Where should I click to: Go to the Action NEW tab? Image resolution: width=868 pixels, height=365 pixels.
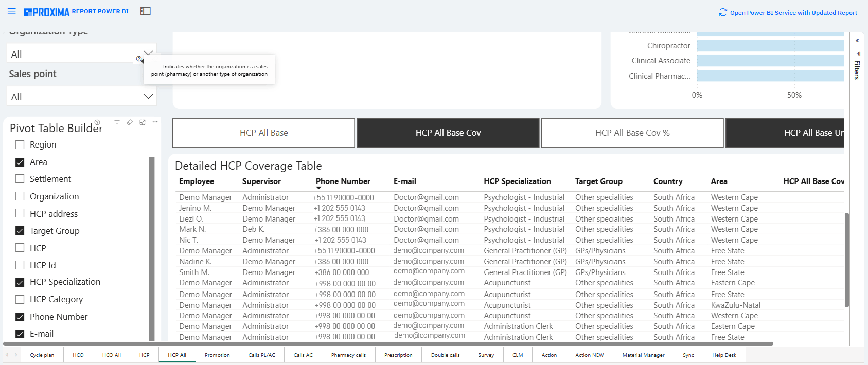590,355
